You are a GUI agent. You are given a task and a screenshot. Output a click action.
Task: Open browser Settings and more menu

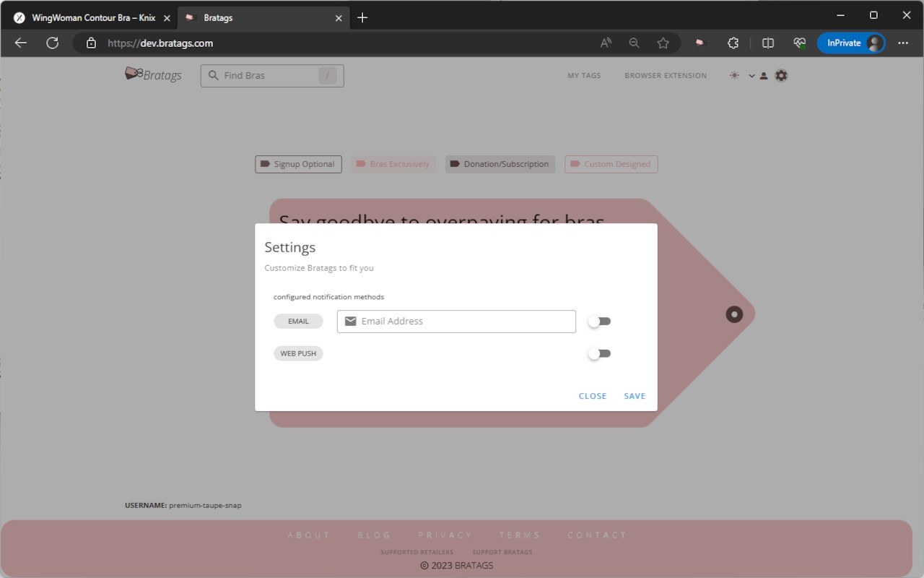click(x=903, y=43)
